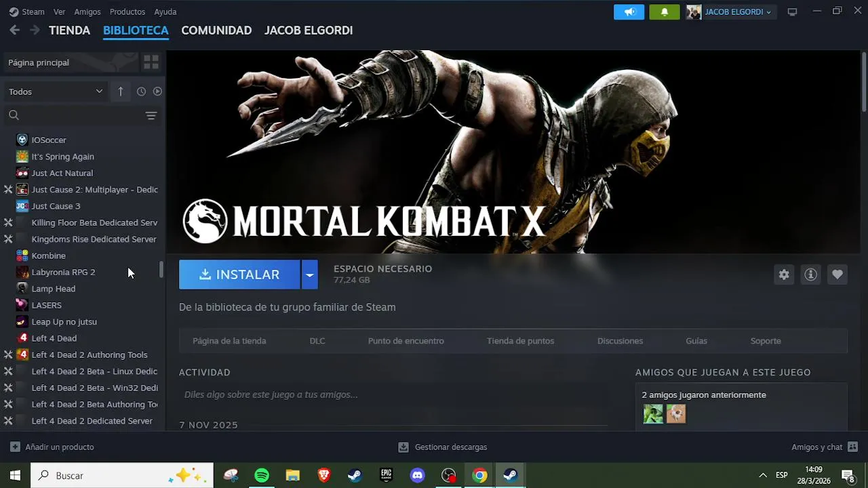Open Soporte link
Viewport: 868px width, 488px height.
click(x=766, y=341)
